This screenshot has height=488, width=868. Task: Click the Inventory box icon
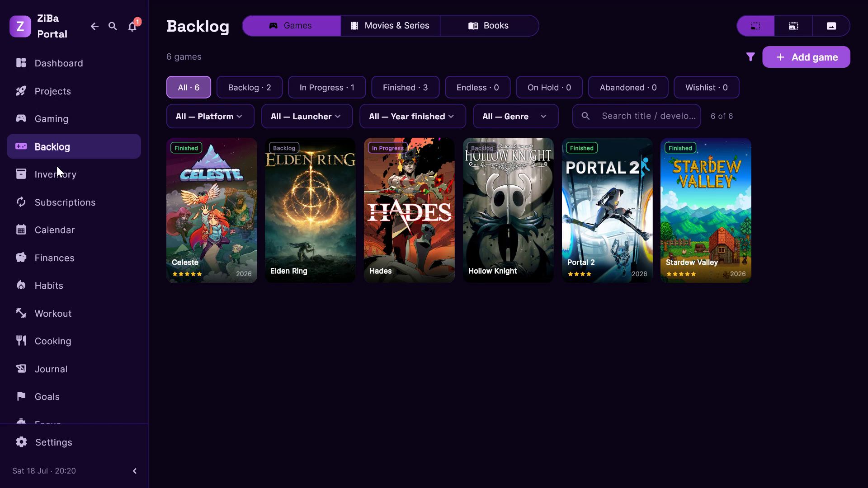[21, 174]
